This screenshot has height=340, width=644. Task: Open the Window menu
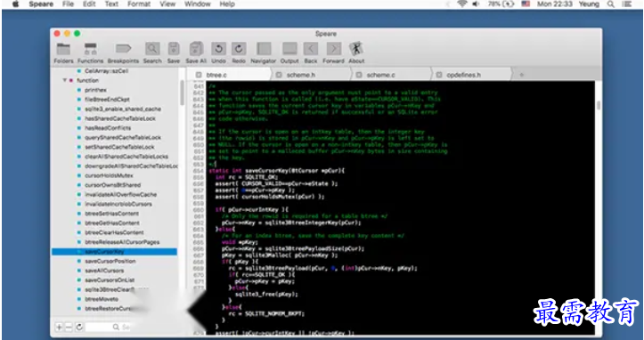(x=197, y=4)
